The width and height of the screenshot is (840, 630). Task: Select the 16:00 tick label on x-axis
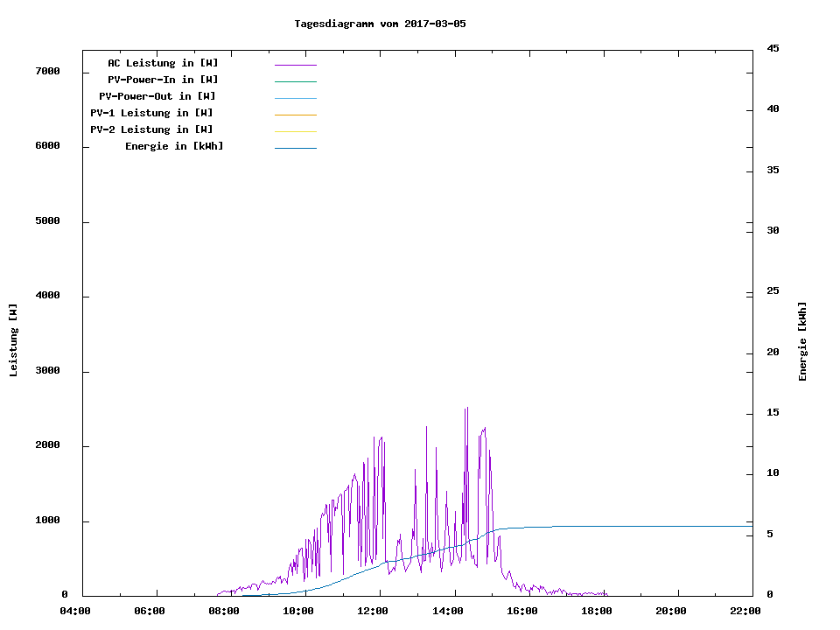pyautogui.click(x=521, y=612)
